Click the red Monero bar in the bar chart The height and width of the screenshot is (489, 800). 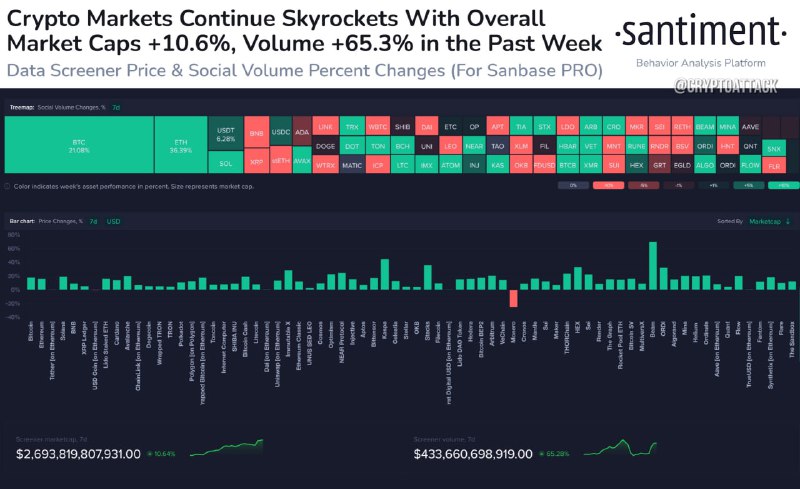[513, 298]
